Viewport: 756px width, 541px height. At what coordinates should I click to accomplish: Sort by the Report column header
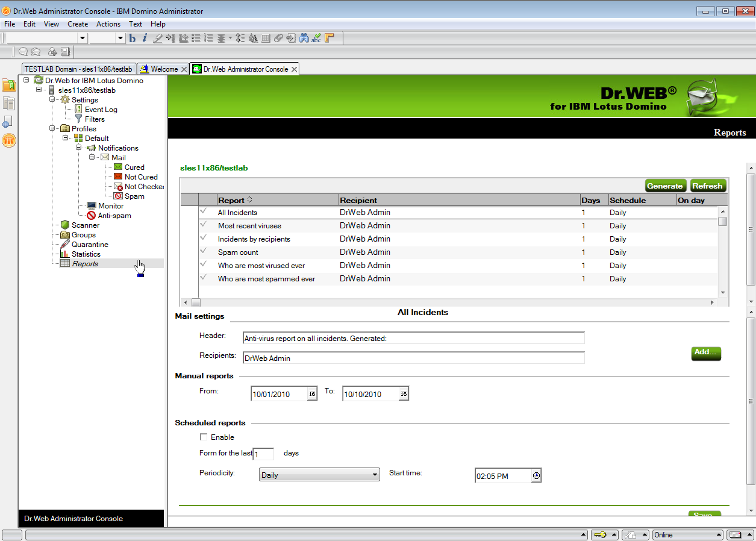pyautogui.click(x=278, y=200)
